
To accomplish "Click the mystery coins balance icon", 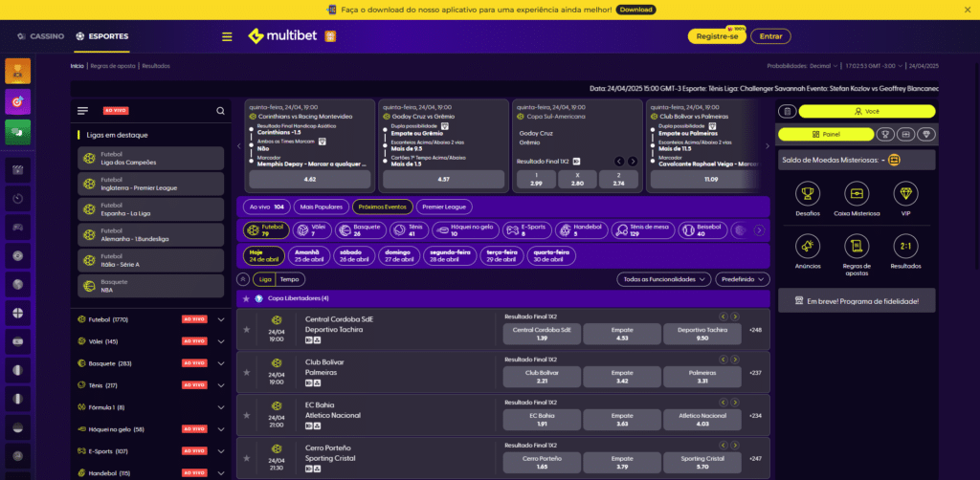I will click(894, 161).
